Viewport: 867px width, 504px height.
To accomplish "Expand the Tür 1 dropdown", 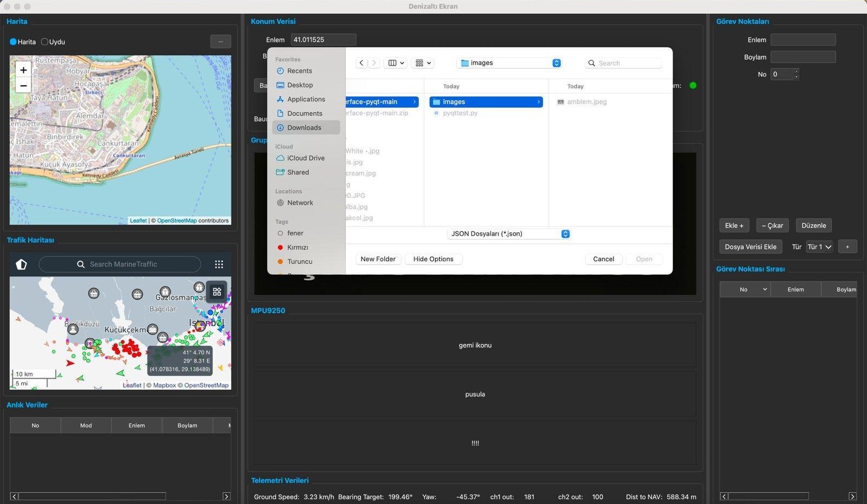I will pyautogui.click(x=819, y=247).
